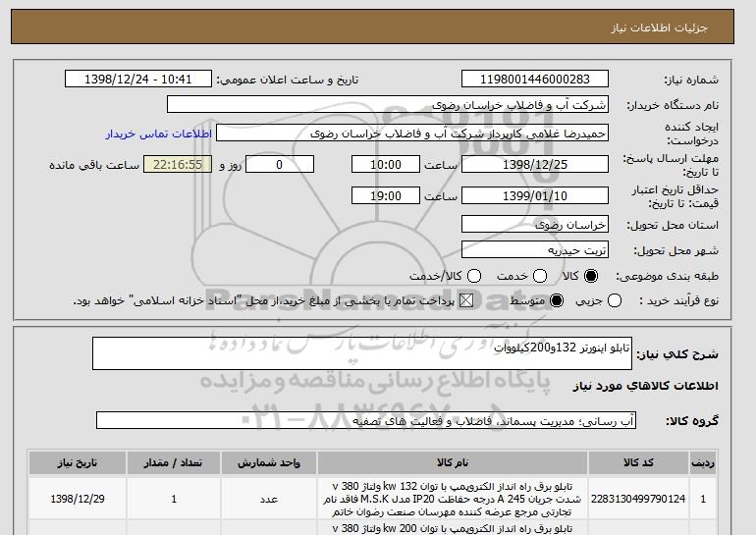
Task: Click the buyer organization name field
Action: tap(388, 105)
